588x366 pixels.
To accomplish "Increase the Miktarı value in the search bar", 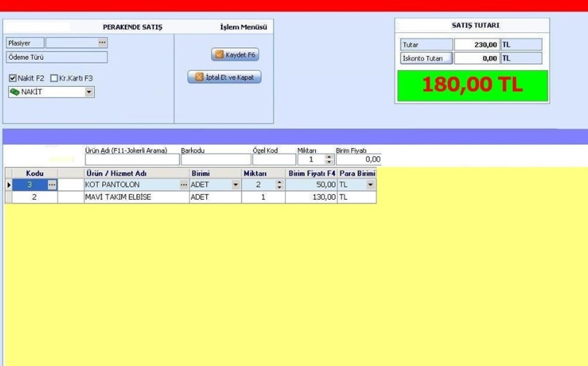I will coord(329,156).
